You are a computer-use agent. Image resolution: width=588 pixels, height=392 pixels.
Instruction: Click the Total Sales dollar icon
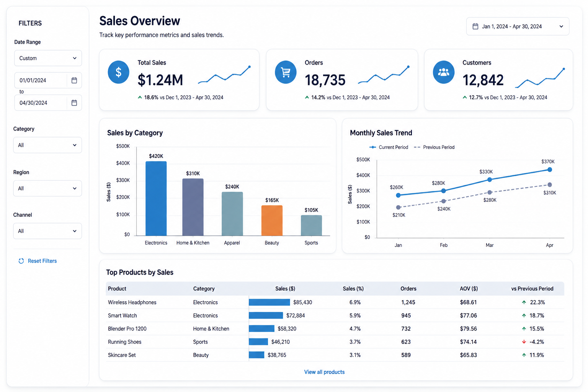(119, 72)
